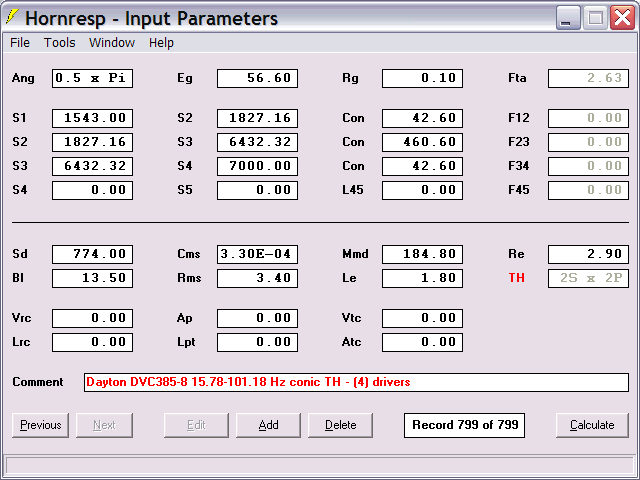This screenshot has height=480, width=640.
Task: Click the S1 field with value 1543.00
Action: 92,118
